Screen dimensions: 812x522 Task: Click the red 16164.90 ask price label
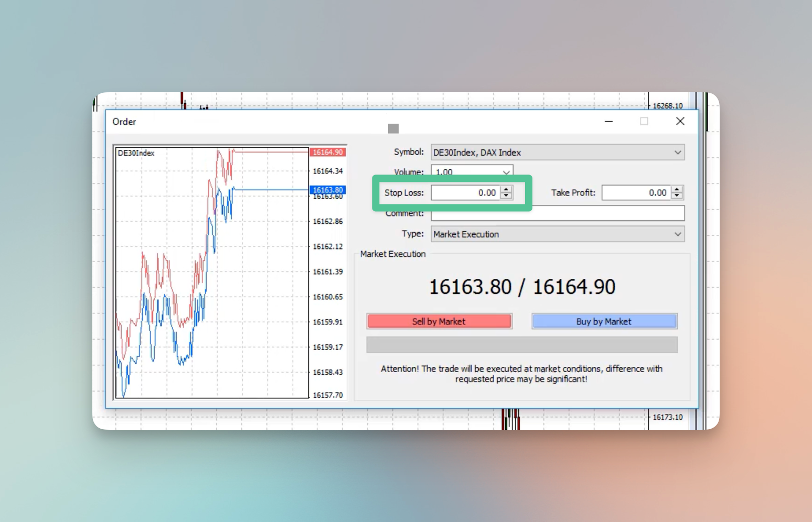tap(327, 153)
